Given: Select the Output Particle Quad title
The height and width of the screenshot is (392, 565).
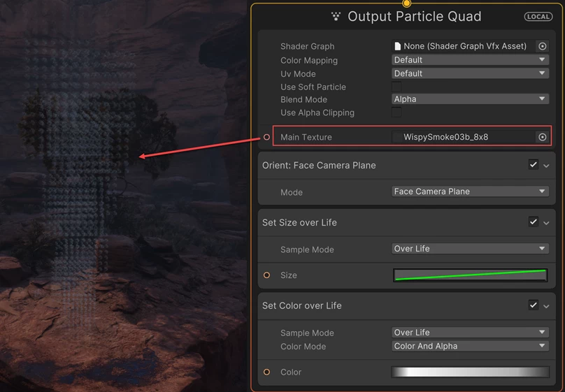Looking at the screenshot, I should point(415,17).
